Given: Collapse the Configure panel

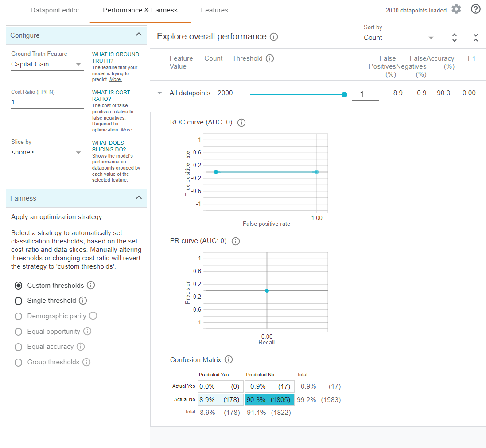Looking at the screenshot, I should tap(139, 35).
